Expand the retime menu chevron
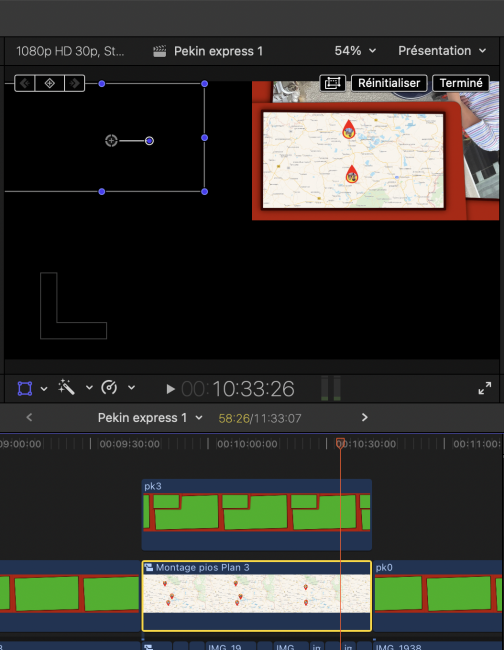 click(131, 388)
